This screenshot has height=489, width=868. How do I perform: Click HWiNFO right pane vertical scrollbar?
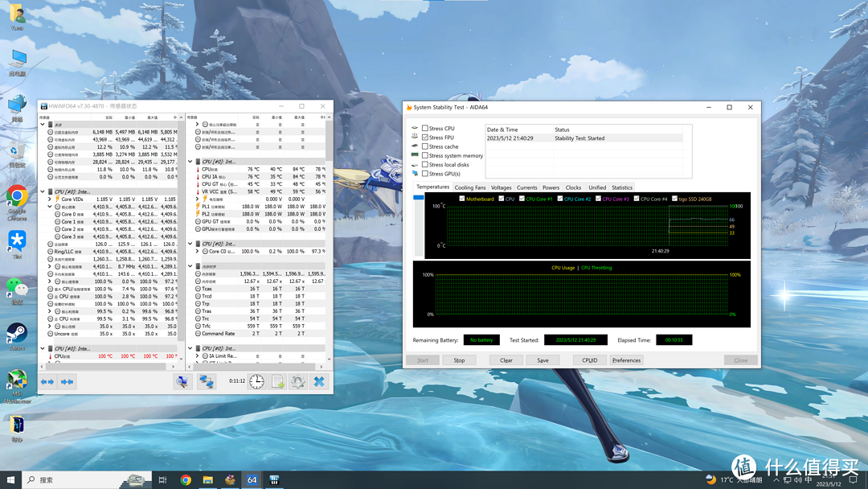(x=329, y=140)
